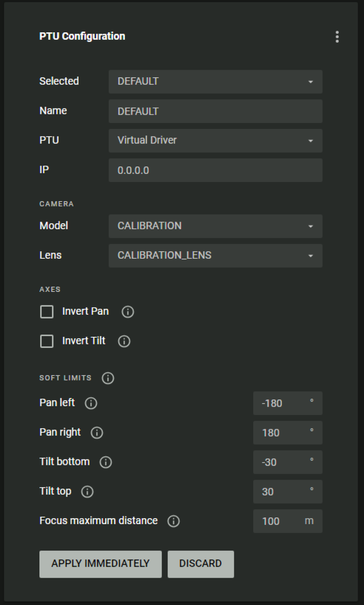Click the Pan right info icon

pos(97,433)
